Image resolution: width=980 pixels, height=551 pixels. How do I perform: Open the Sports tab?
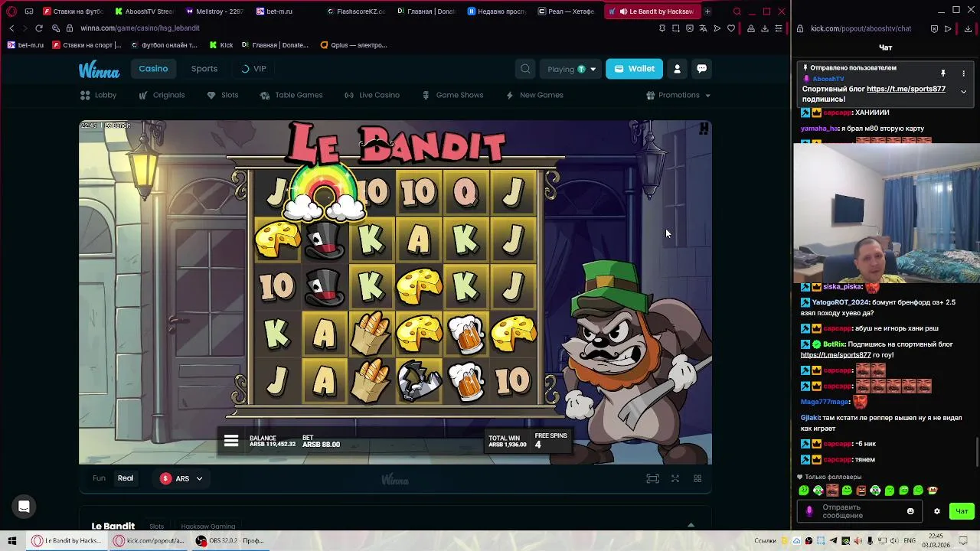click(x=204, y=69)
